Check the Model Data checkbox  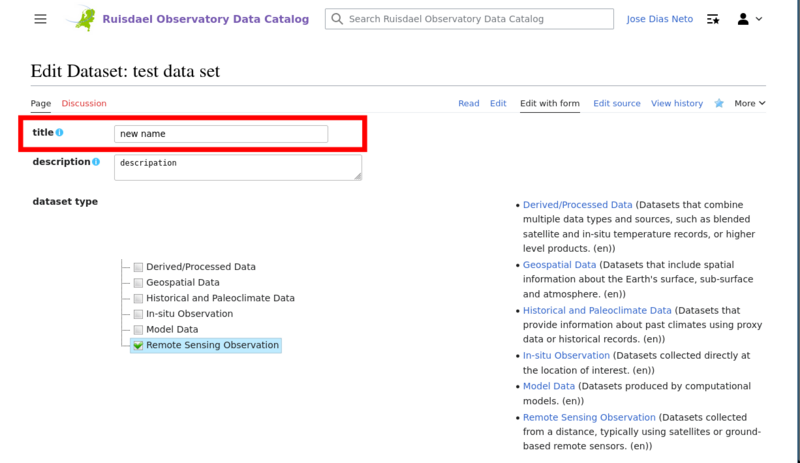click(138, 330)
